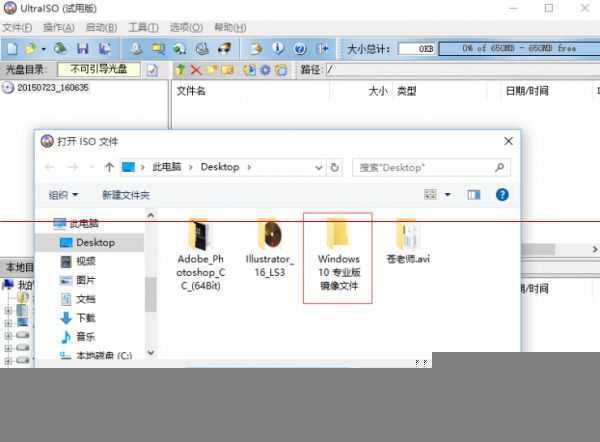Click the Mount to virtual drive icon
Image resolution: width=600 pixels, height=442 pixels.
click(202, 49)
